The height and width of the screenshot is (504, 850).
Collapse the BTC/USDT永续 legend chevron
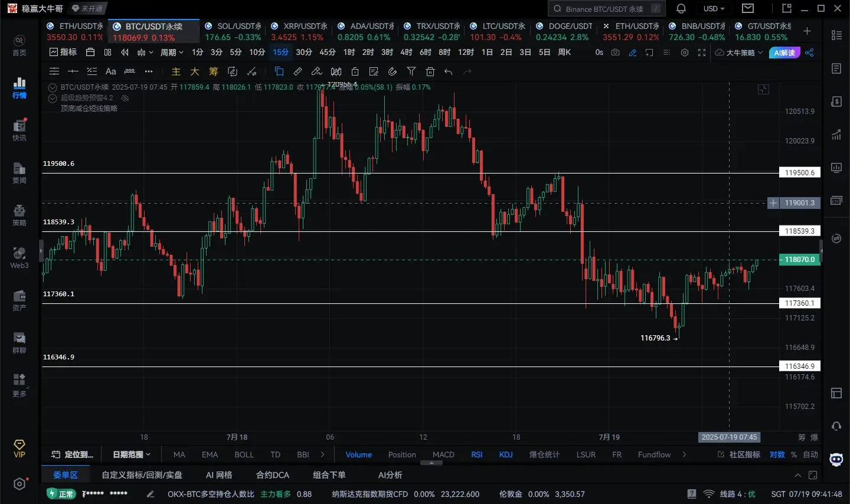pyautogui.click(x=53, y=87)
